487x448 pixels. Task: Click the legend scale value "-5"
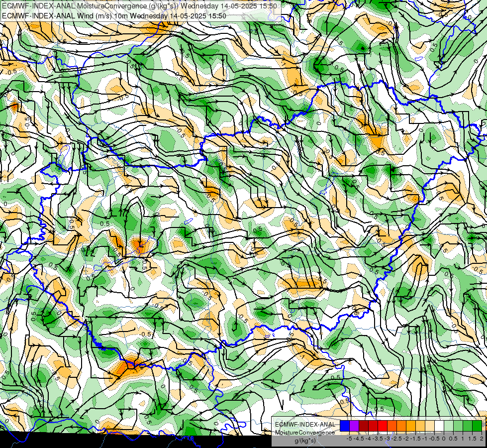click(349, 439)
